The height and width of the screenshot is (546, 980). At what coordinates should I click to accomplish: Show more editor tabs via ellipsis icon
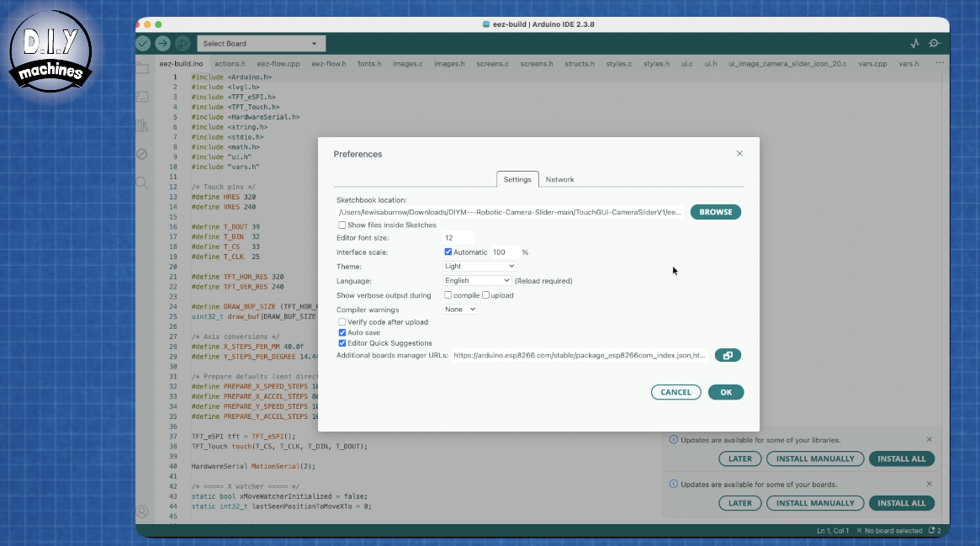(940, 63)
